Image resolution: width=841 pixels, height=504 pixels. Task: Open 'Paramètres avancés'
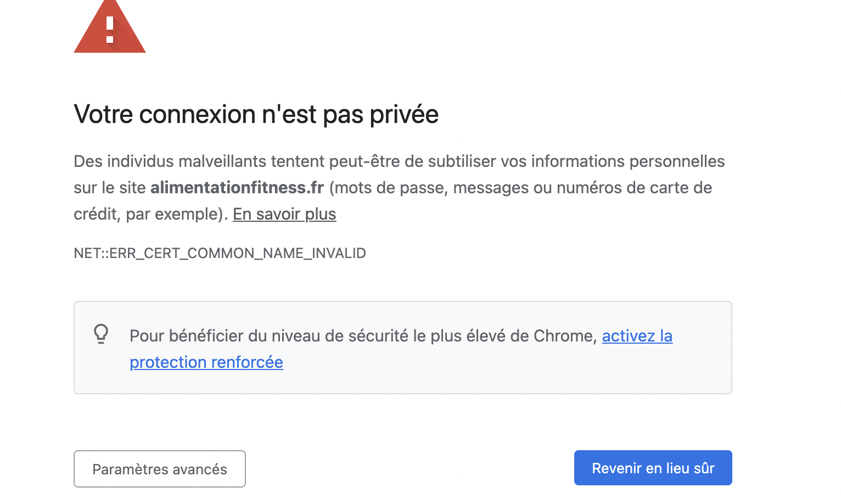160,469
